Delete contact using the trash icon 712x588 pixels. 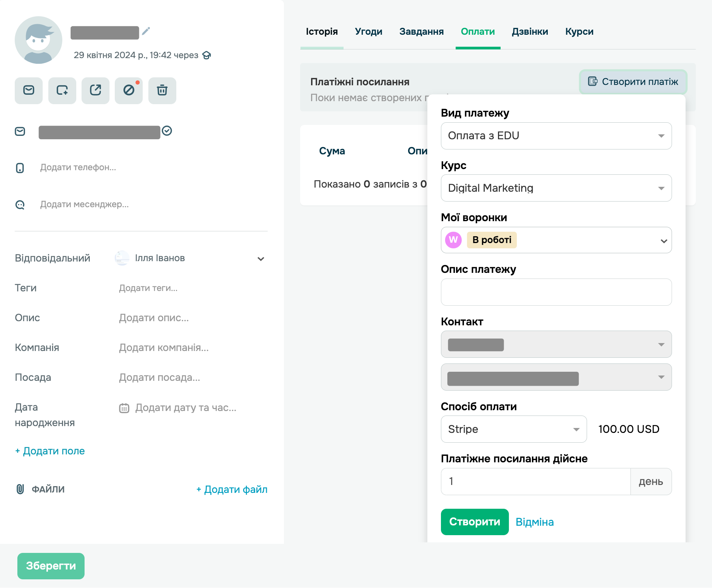[162, 91]
